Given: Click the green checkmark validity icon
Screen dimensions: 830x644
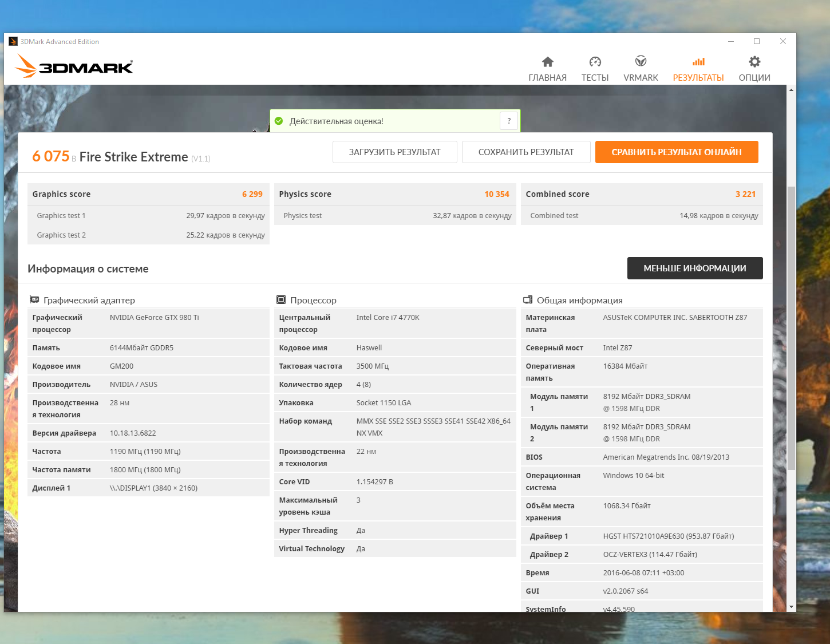Looking at the screenshot, I should pos(279,121).
